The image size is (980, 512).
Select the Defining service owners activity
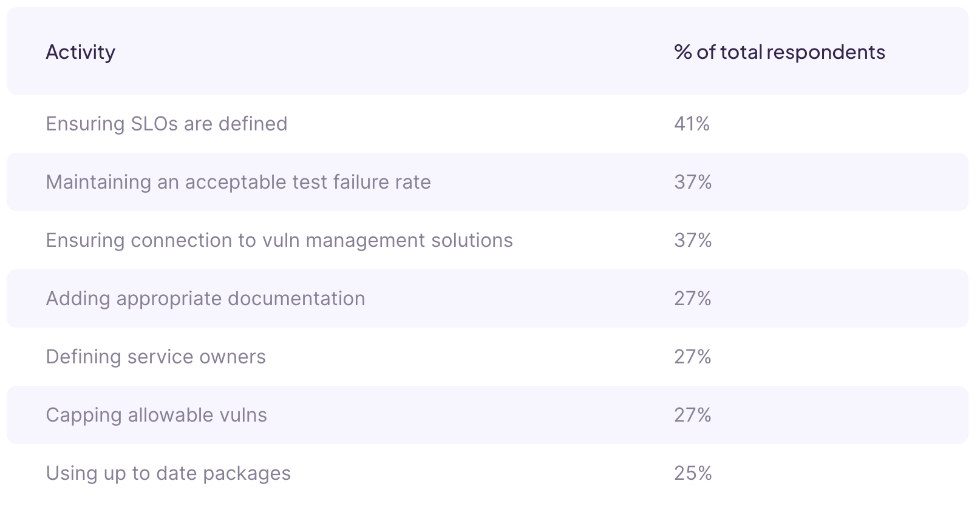155,357
